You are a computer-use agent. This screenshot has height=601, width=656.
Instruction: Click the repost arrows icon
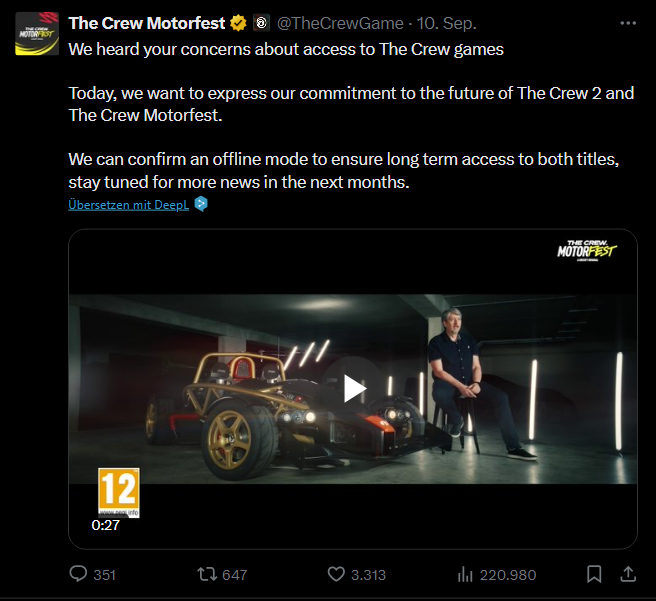[x=207, y=574]
